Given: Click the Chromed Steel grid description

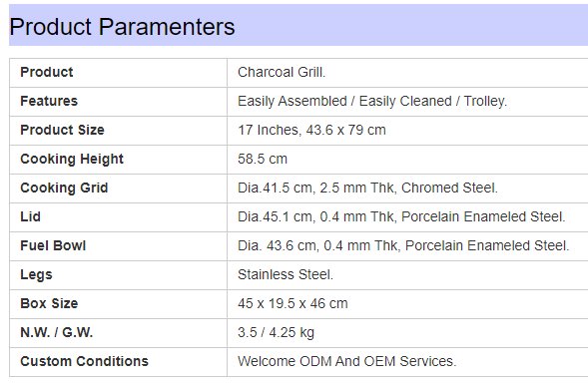Looking at the screenshot, I should click(368, 188).
